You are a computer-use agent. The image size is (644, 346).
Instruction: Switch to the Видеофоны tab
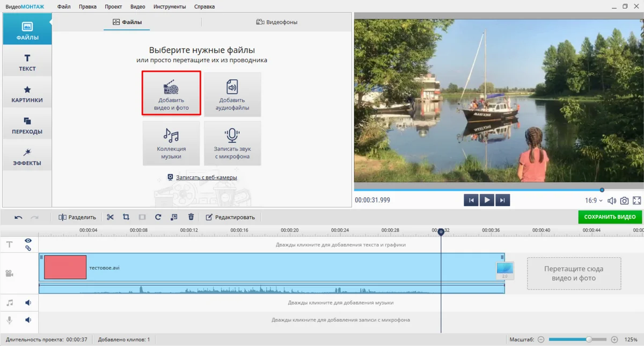tap(276, 22)
